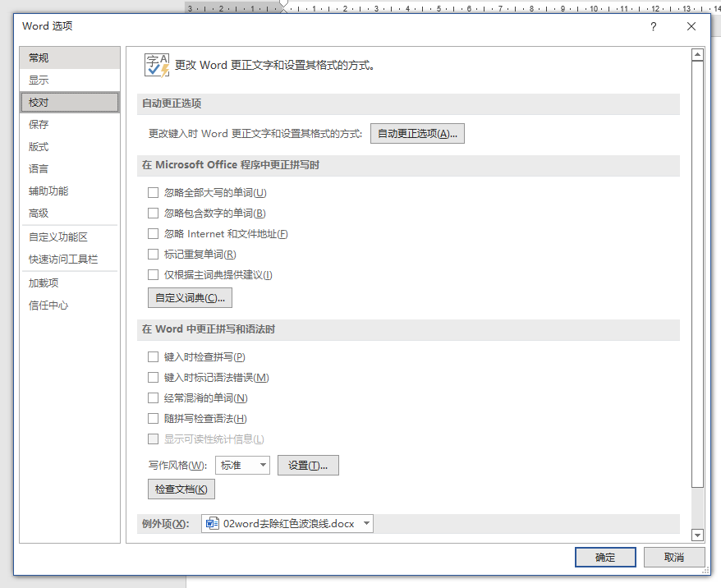
Task: Toggle 随拼写检查语法 checkbox
Action: 153,418
